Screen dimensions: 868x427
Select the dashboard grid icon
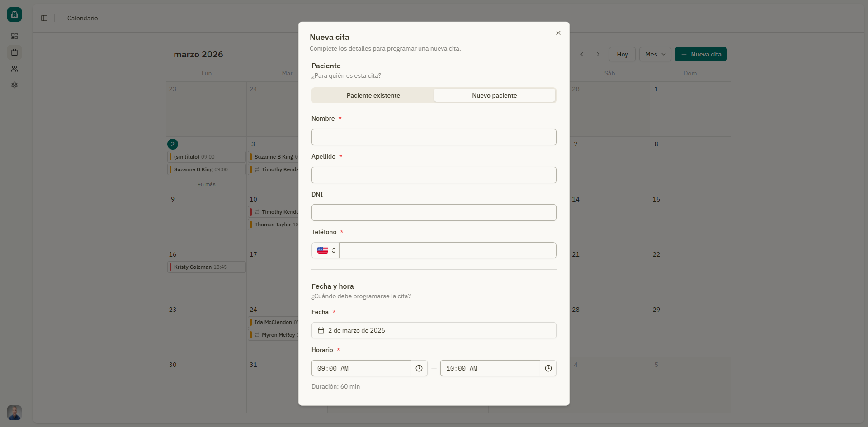14,36
